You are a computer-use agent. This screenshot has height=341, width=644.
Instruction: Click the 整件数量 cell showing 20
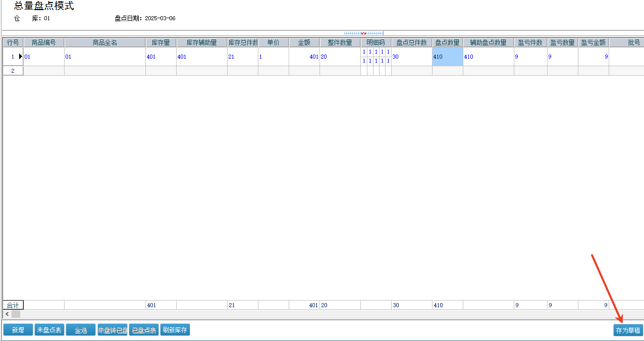(340, 57)
